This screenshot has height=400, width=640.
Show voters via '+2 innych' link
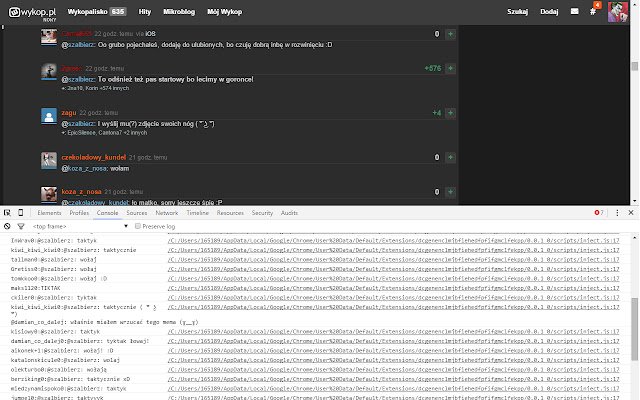point(136,133)
